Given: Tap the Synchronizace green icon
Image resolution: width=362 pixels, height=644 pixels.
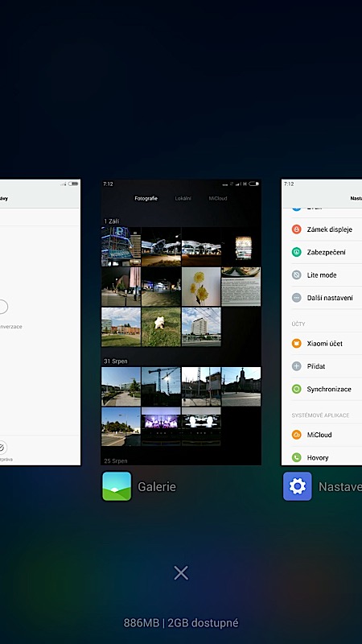Looking at the screenshot, I should pos(296,389).
